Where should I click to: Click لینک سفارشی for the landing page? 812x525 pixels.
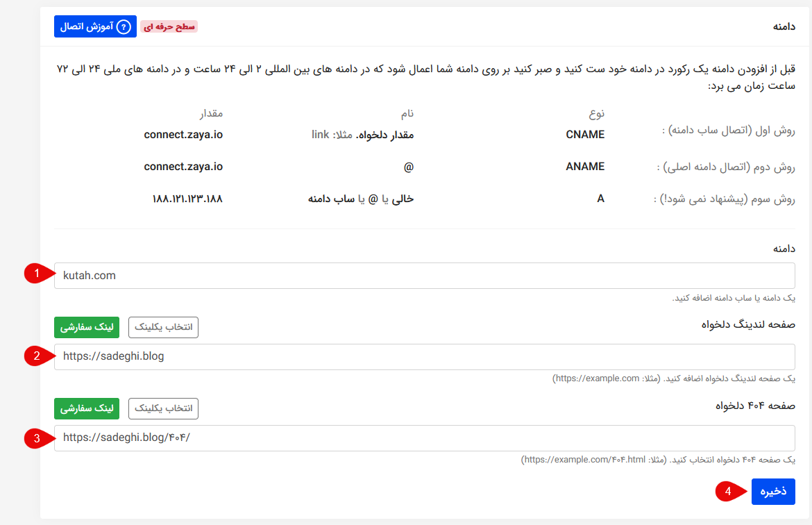pyautogui.click(x=86, y=327)
